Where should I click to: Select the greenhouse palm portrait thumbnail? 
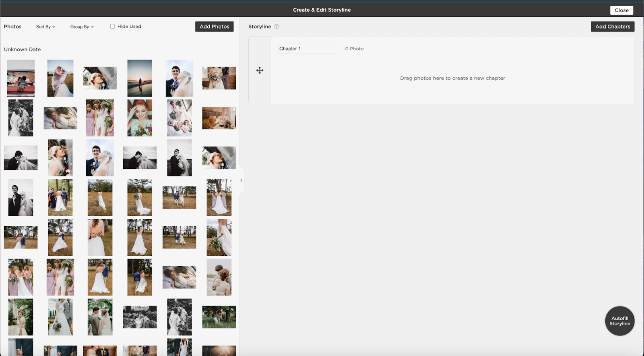pyautogui.click(x=21, y=317)
